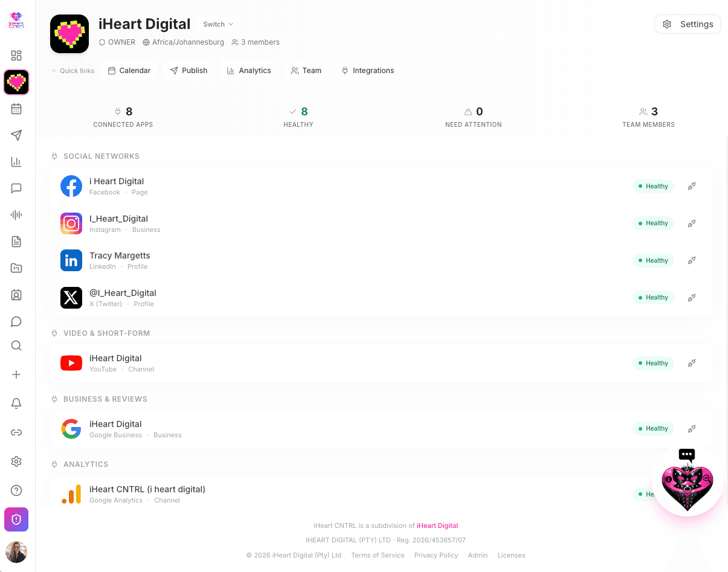Image resolution: width=728 pixels, height=572 pixels.
Task: Click the iHeart CNTRL logo at sidebar top
Action: pos(16,20)
